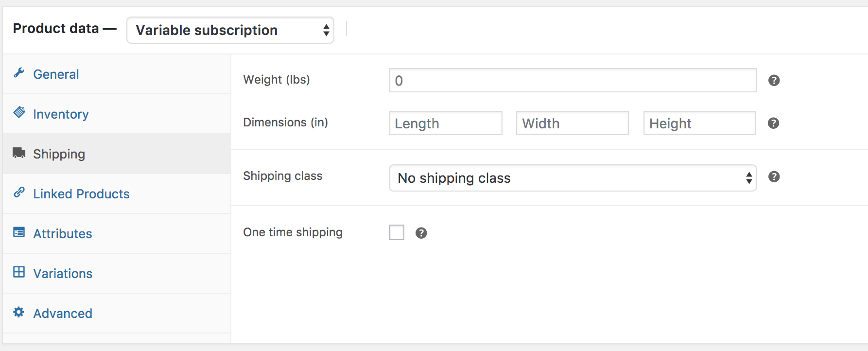This screenshot has height=351, width=868.
Task: Enable the One time shipping checkbox
Action: point(397,232)
